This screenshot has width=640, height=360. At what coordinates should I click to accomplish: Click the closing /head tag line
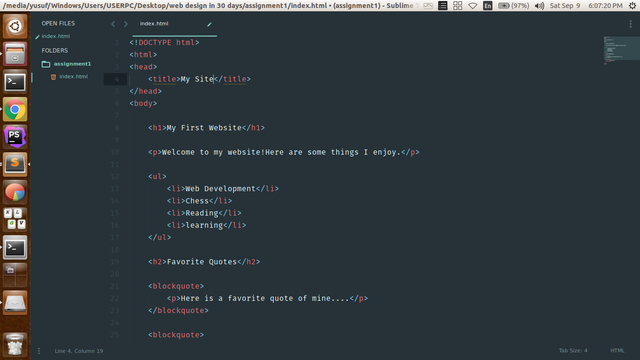[146, 91]
